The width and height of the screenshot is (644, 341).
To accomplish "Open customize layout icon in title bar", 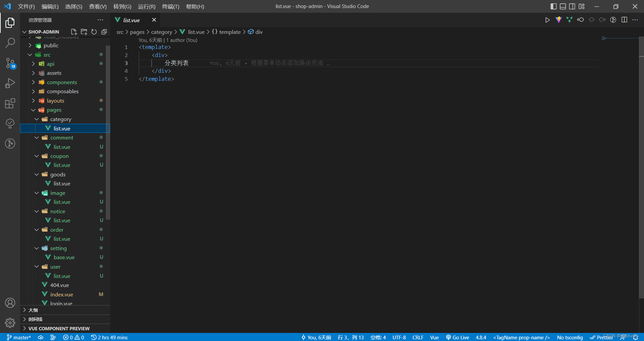I will pos(582,6).
